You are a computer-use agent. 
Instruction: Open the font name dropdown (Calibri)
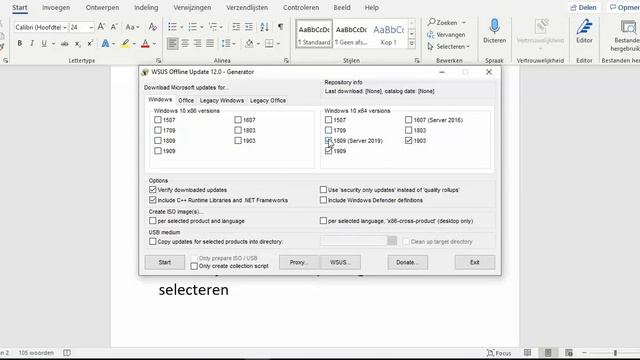tap(64, 27)
